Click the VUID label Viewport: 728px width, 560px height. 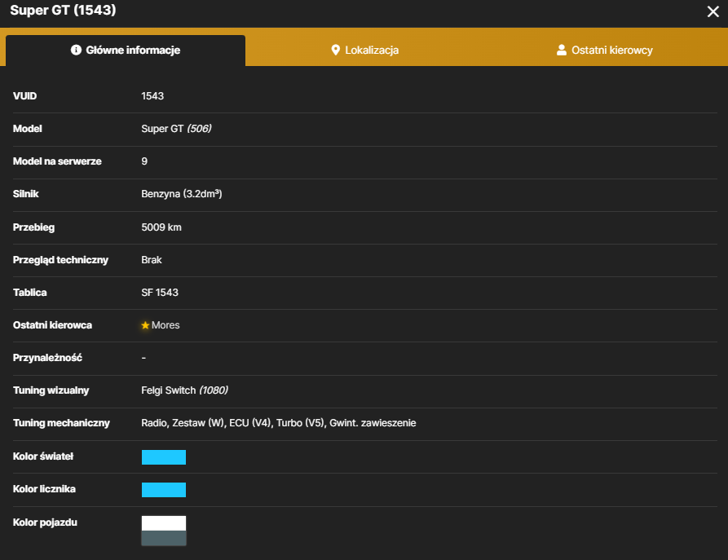point(24,96)
